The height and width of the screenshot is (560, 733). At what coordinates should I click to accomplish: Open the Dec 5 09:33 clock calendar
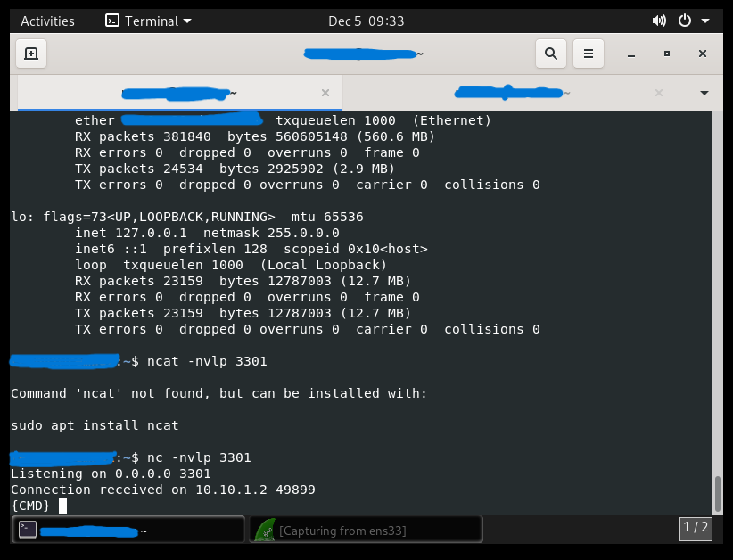(x=366, y=21)
